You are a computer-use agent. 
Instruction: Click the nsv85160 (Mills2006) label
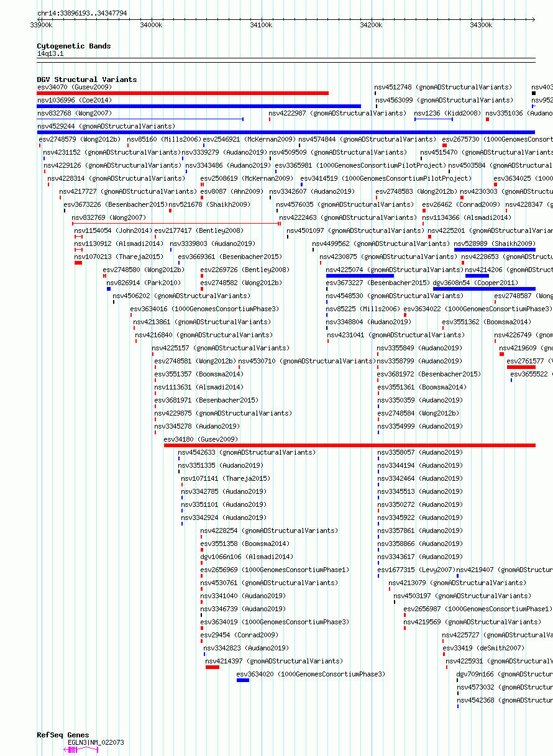(x=165, y=139)
